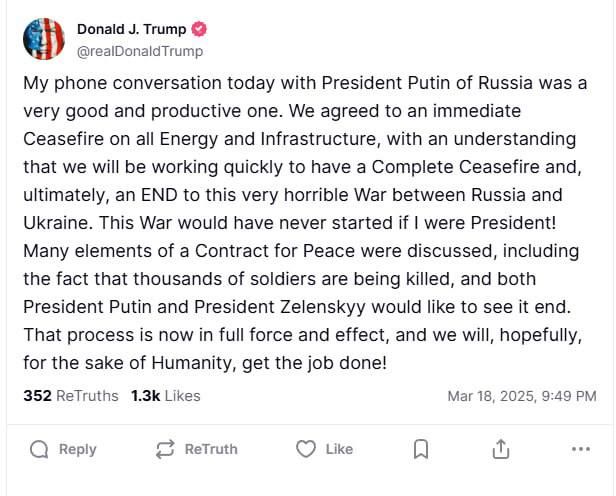The width and height of the screenshot is (616, 496).
Task: Click the share upload arrow icon
Action: [501, 450]
